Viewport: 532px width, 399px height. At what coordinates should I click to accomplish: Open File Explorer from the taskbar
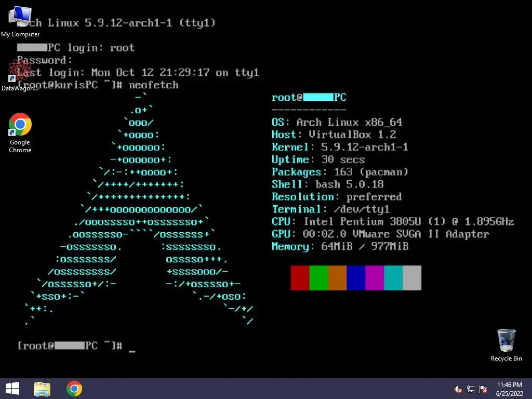pyautogui.click(x=42, y=389)
